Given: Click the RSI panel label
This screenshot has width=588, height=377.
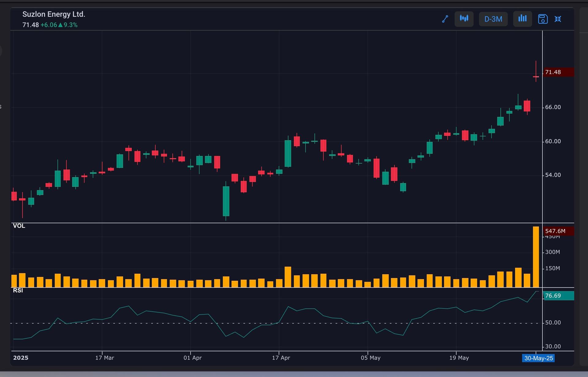Looking at the screenshot, I should point(18,290).
